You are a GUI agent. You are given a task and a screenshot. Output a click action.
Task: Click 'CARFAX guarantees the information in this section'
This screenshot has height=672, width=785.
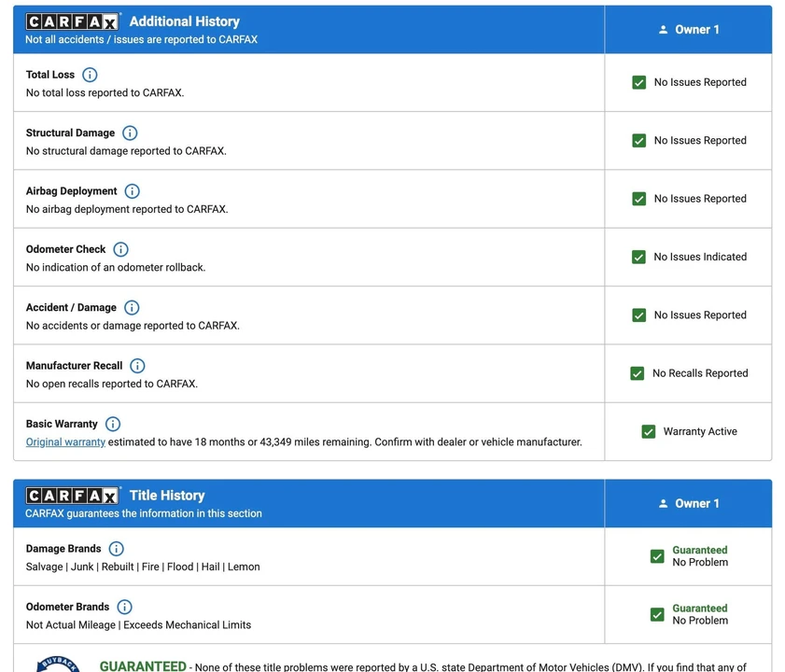144,513
